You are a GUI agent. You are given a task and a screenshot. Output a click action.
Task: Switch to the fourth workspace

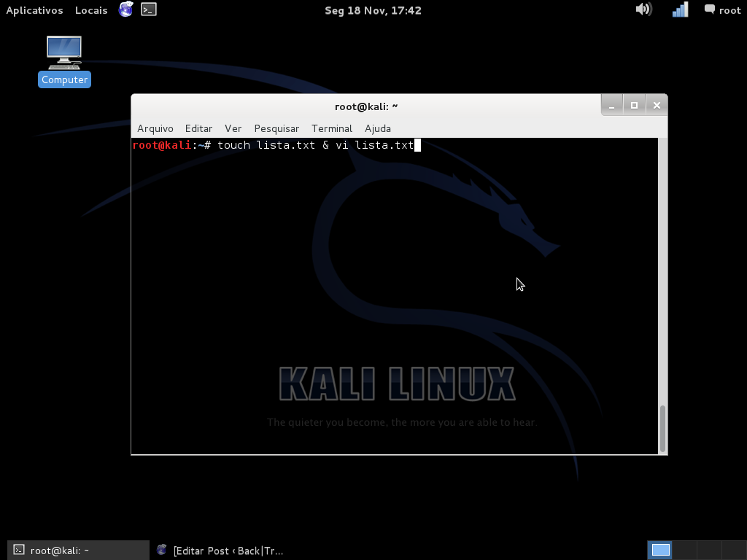[734, 550]
